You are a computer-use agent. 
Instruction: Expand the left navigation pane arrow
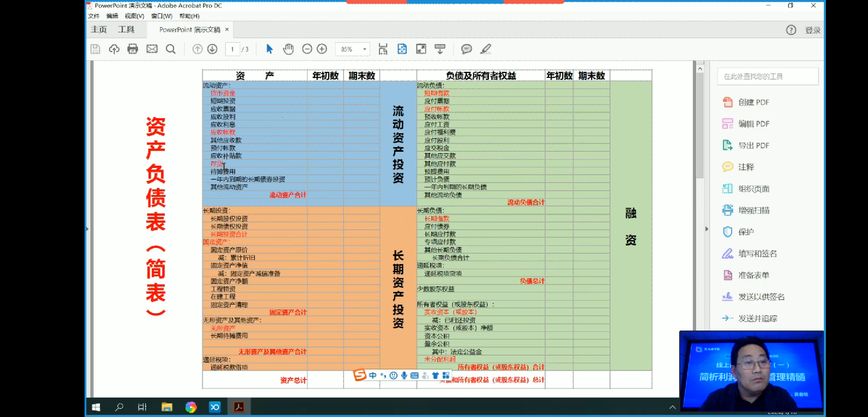(87, 229)
